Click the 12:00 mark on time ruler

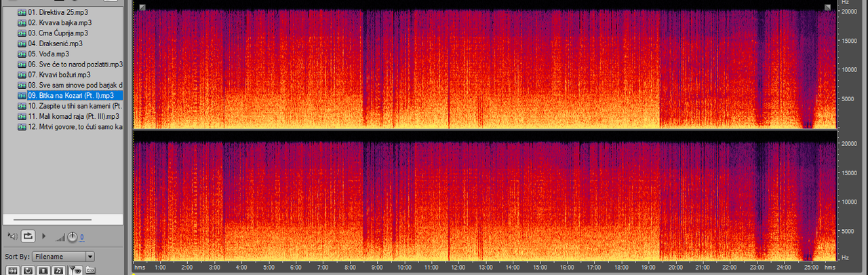tap(458, 268)
